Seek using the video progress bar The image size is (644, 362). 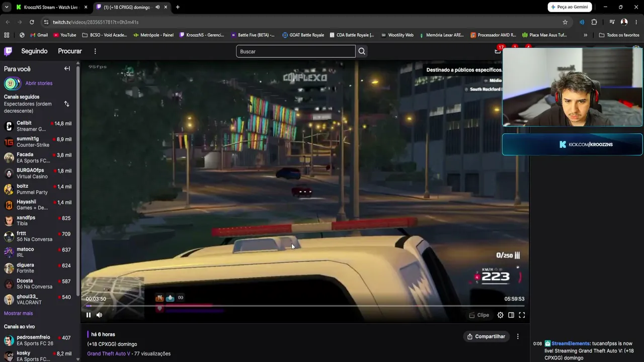(305, 306)
